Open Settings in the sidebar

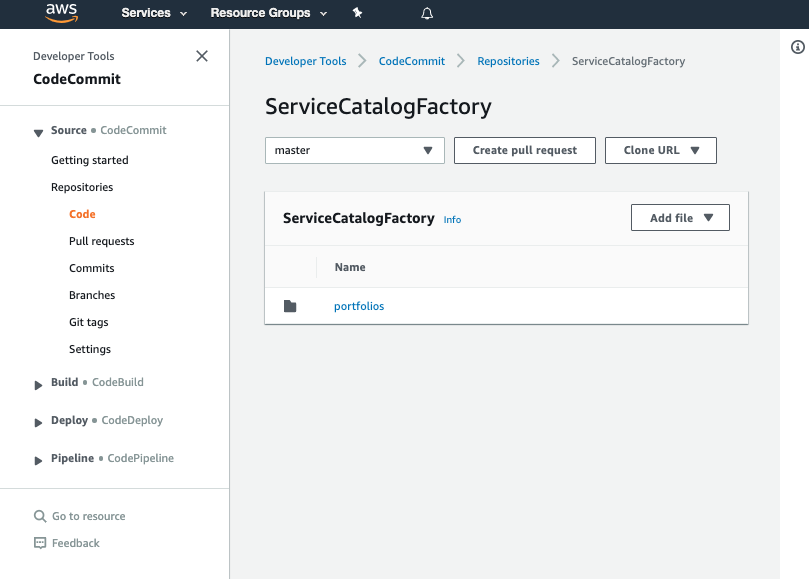point(90,349)
